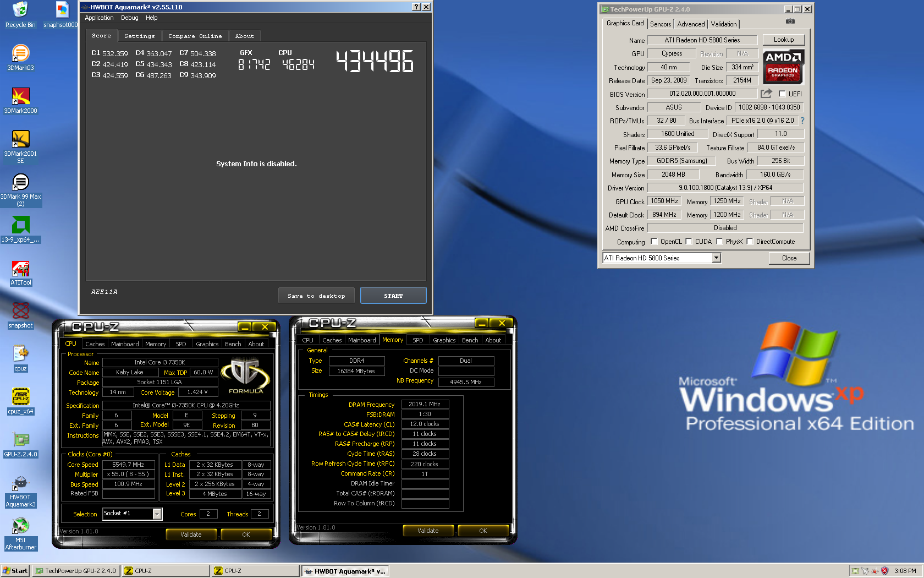Launch the cpuz_x64 ASRock icon
This screenshot has width=924, height=578.
[20, 401]
